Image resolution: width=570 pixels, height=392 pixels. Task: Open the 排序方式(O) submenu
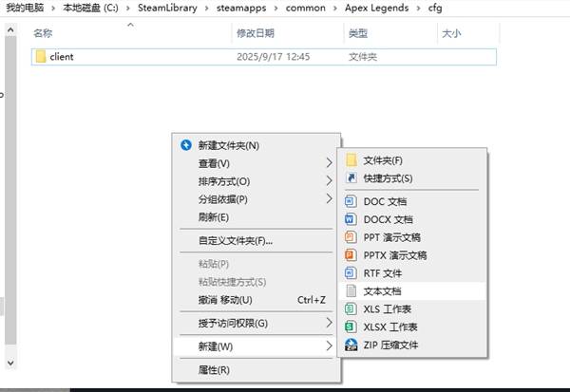(256, 181)
